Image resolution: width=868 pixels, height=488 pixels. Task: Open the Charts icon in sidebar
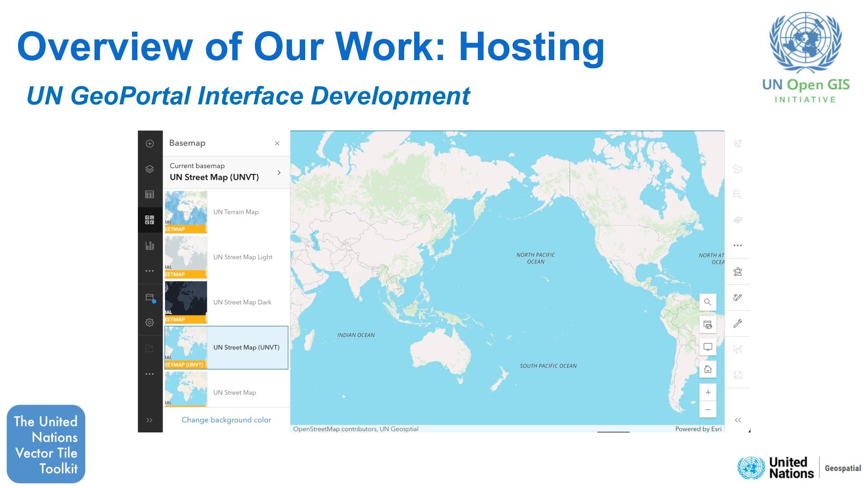pyautogui.click(x=150, y=245)
